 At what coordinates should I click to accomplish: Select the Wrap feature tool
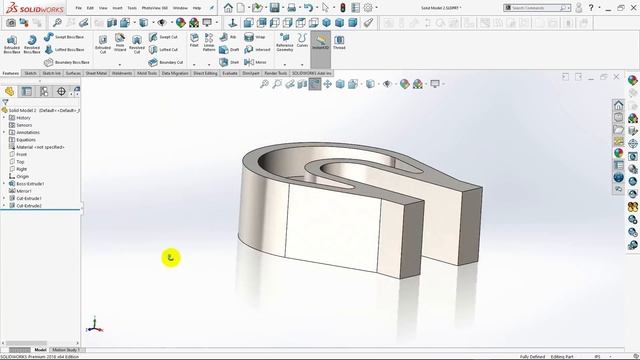tap(255, 37)
